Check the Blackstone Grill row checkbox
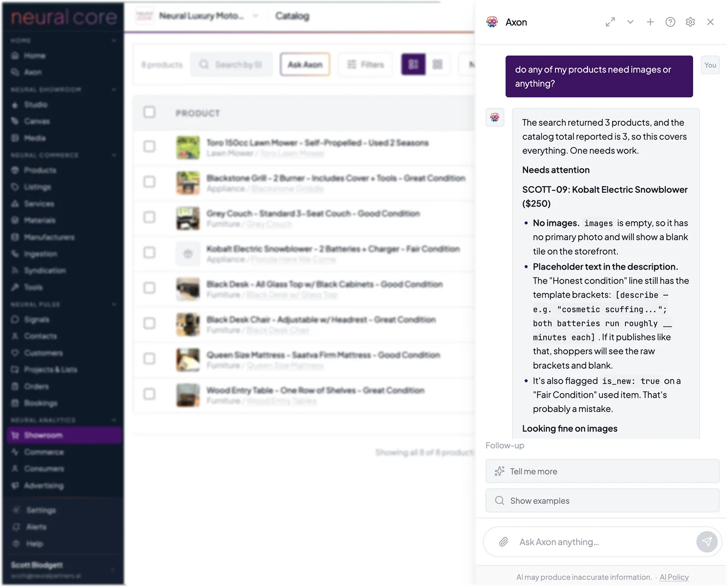The height and width of the screenshot is (587, 728). 149,182
